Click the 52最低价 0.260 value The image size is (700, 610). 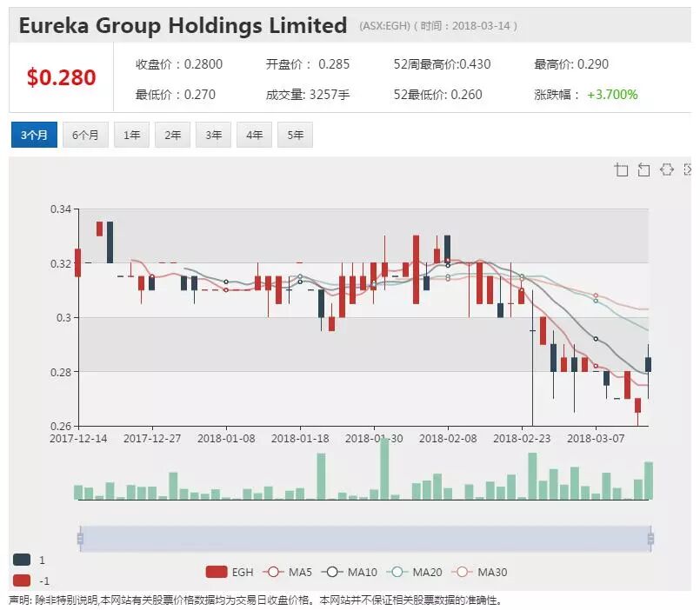tap(437, 95)
